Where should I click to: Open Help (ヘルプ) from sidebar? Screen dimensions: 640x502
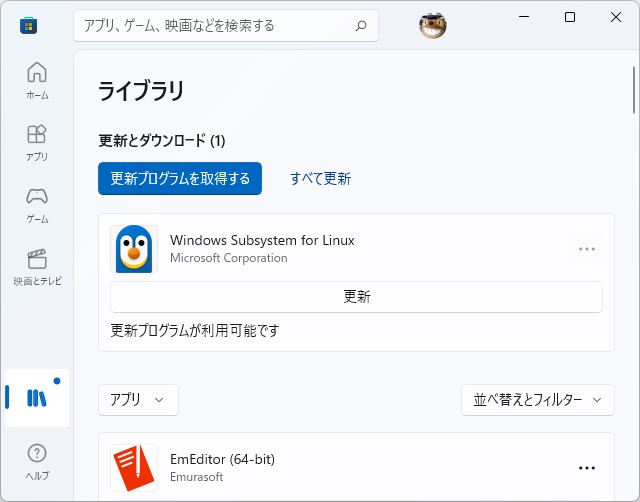click(x=37, y=462)
